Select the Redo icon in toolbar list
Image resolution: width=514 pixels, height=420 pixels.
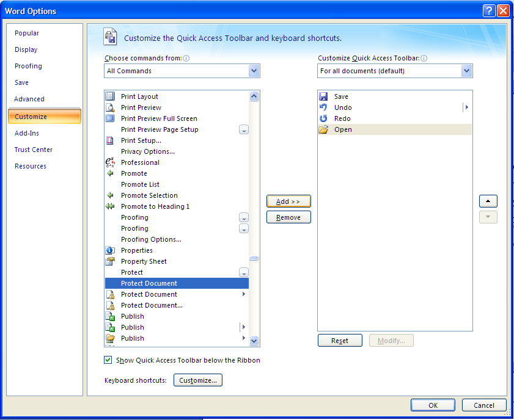[x=323, y=118]
